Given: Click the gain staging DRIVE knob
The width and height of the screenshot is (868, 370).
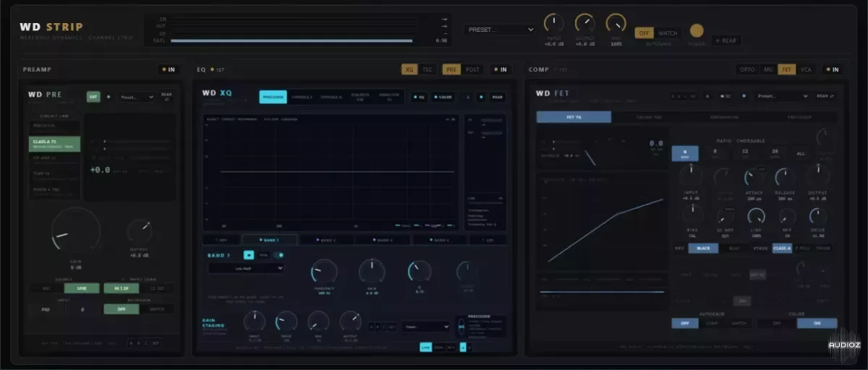Looking at the screenshot, I should tap(286, 322).
